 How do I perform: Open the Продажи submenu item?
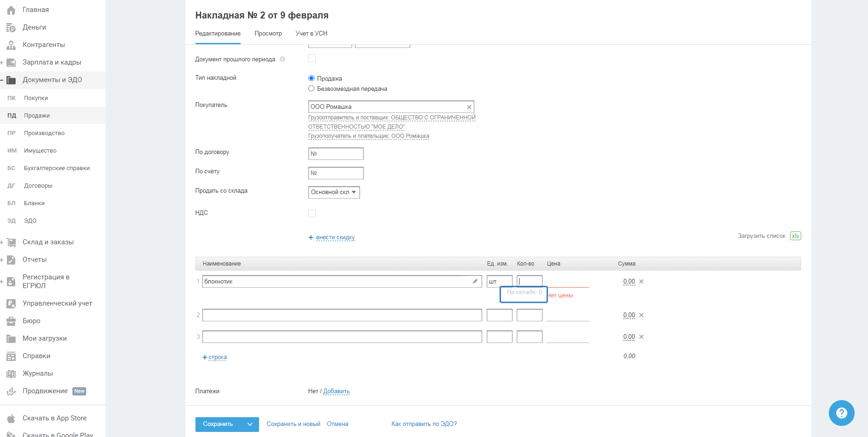coord(53,116)
